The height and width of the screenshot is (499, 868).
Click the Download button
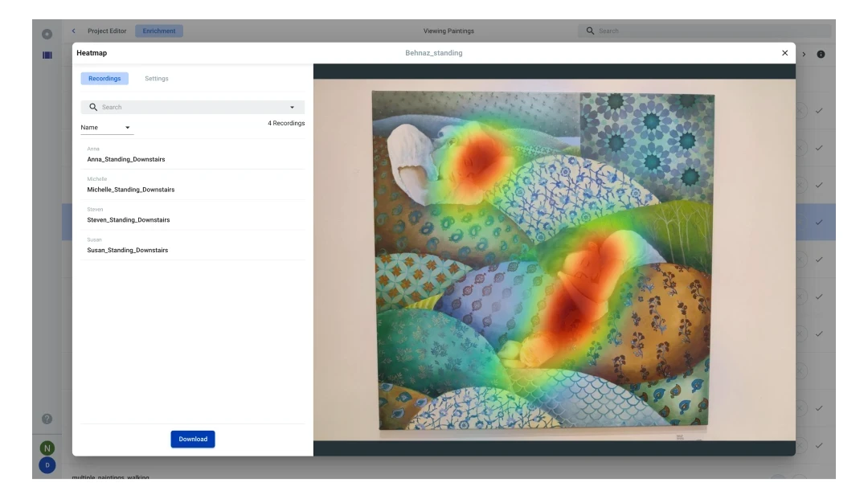[193, 440]
